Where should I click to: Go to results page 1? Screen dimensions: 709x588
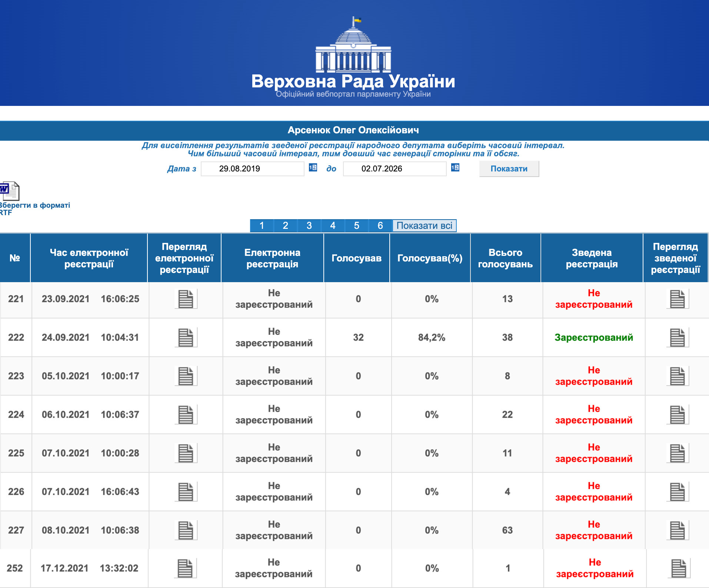pyautogui.click(x=262, y=225)
